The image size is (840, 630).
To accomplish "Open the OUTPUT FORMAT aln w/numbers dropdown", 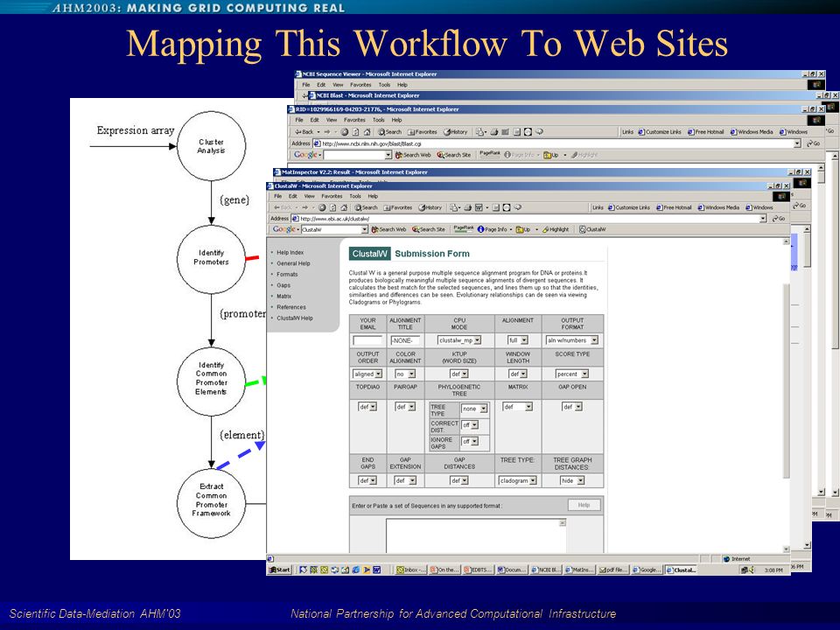I will click(571, 340).
